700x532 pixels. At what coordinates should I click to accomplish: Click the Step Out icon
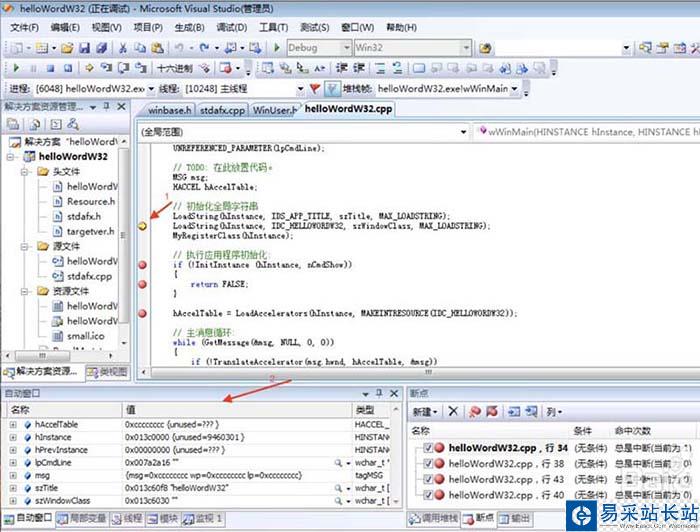(x=141, y=68)
